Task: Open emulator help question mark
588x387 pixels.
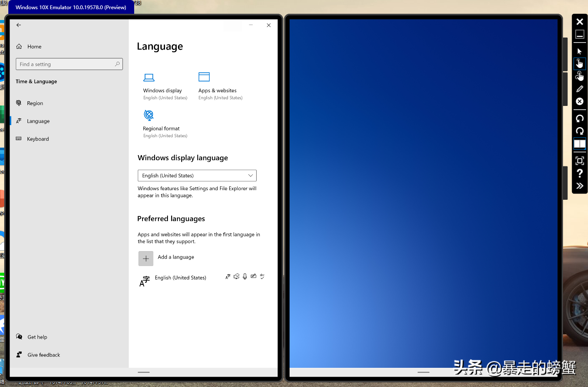Action: 580,173
